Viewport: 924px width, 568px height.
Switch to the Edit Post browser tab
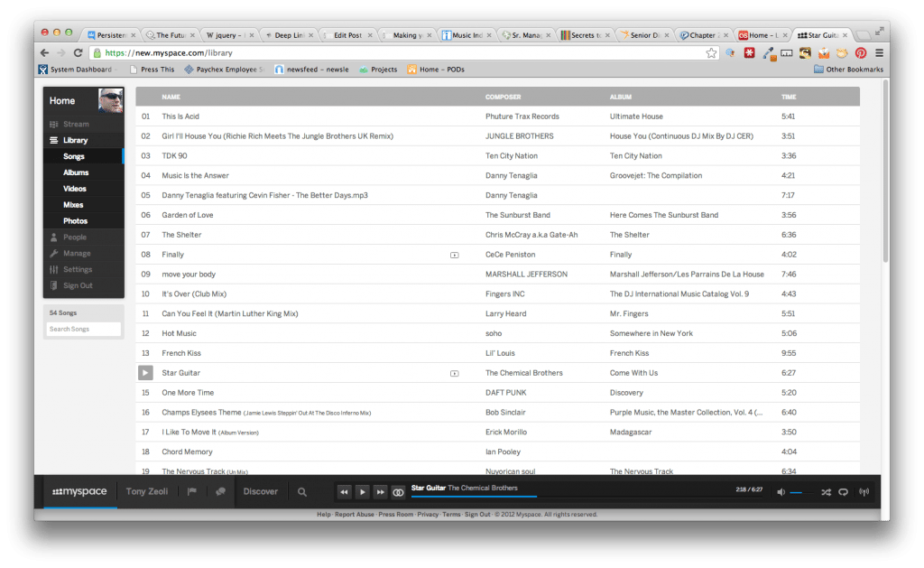pos(347,35)
